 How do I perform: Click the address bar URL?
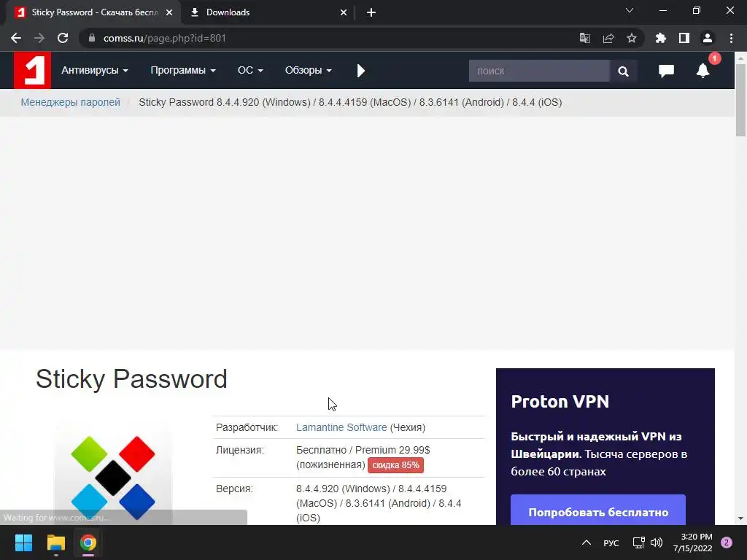[164, 38]
